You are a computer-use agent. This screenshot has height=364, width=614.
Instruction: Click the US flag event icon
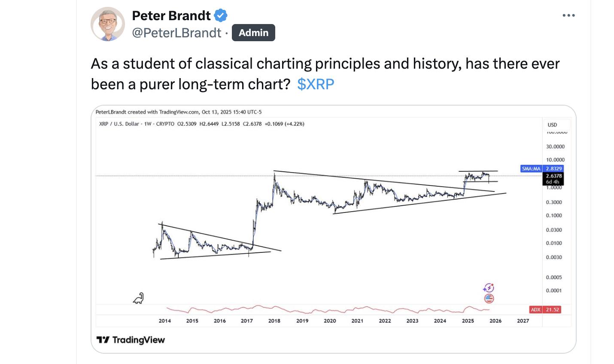pyautogui.click(x=489, y=298)
